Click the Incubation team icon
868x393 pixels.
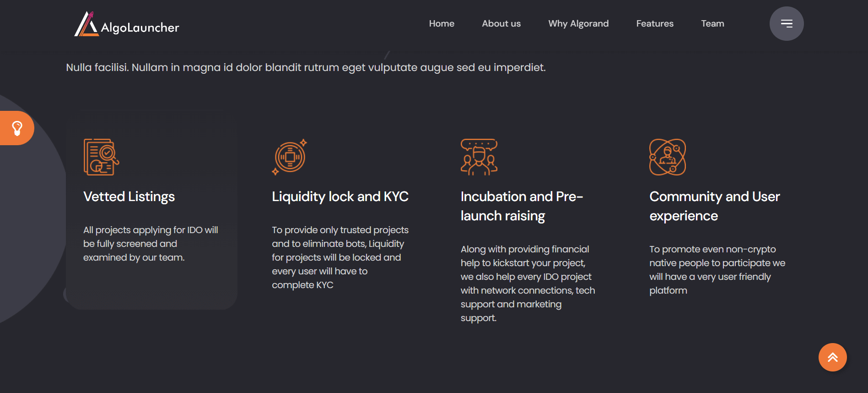coord(479,157)
